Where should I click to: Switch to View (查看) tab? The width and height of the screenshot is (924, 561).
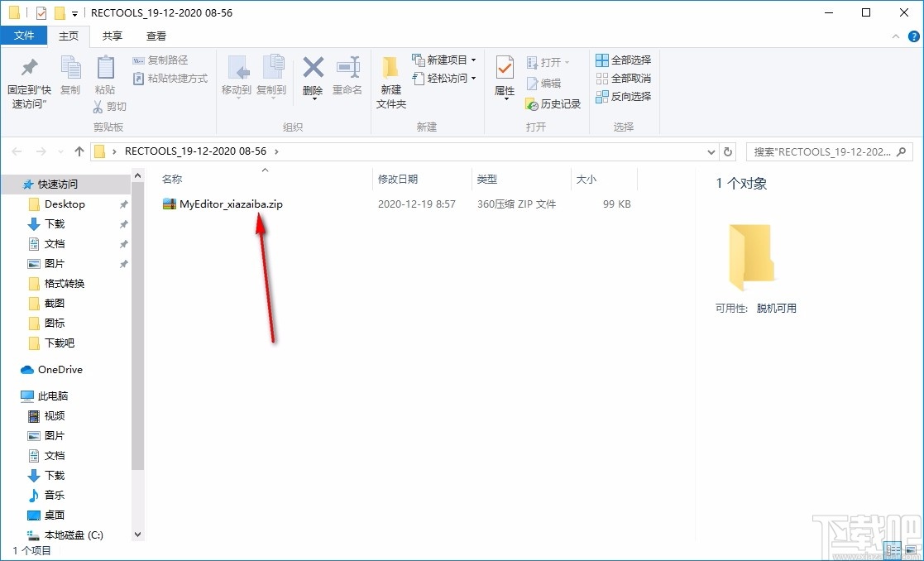[156, 36]
